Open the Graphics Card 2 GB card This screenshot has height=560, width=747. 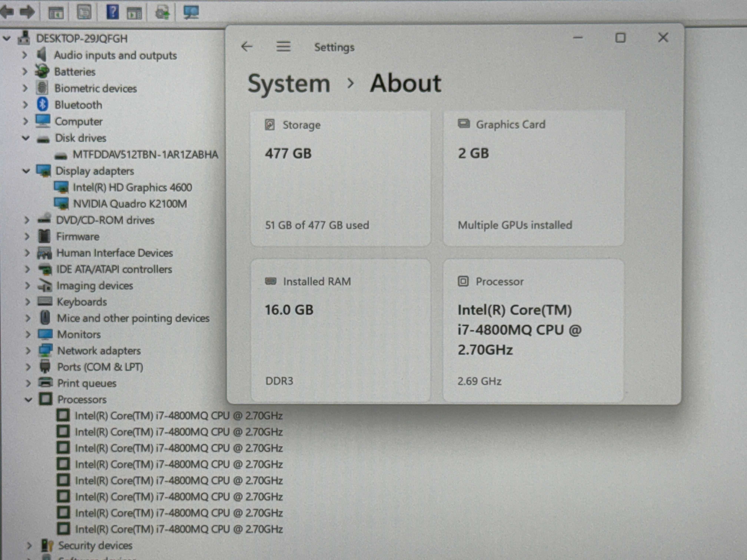tap(534, 178)
